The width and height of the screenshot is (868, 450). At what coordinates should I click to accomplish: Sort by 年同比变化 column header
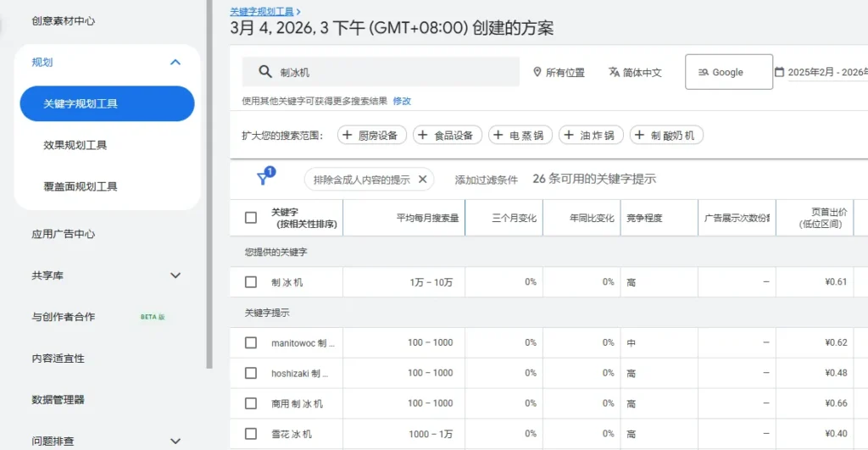pos(592,218)
